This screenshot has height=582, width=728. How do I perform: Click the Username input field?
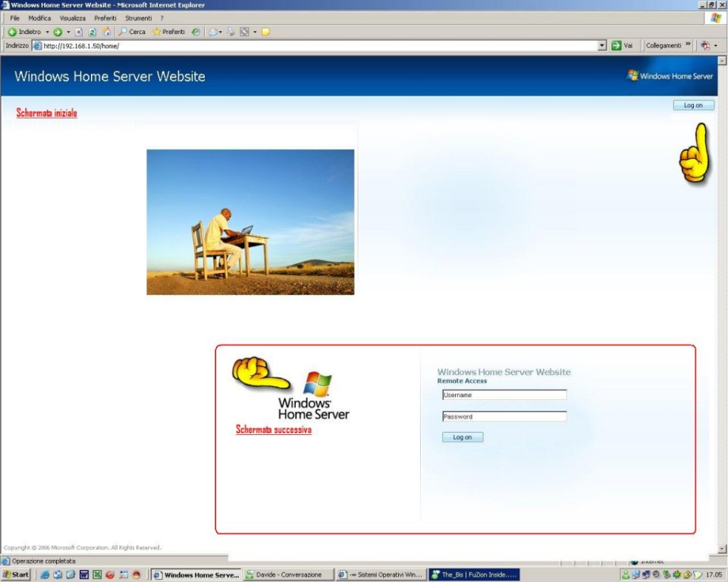coord(504,395)
